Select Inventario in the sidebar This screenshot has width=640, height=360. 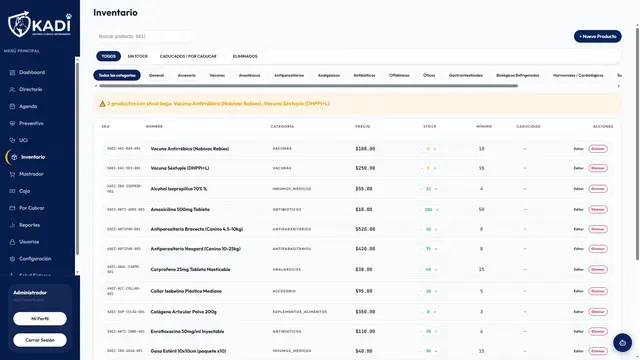pos(33,157)
